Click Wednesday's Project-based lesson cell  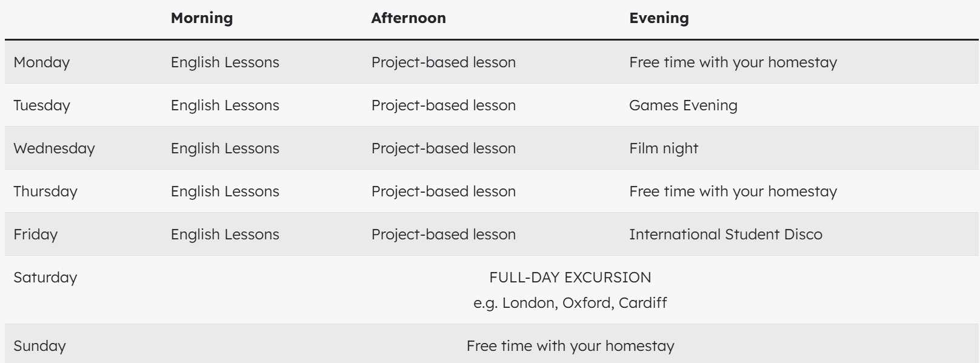point(444,148)
